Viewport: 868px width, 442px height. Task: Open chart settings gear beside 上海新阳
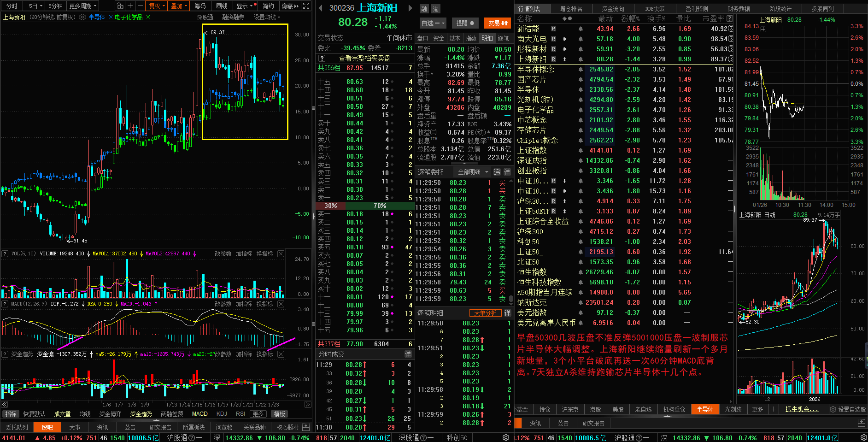[82, 17]
